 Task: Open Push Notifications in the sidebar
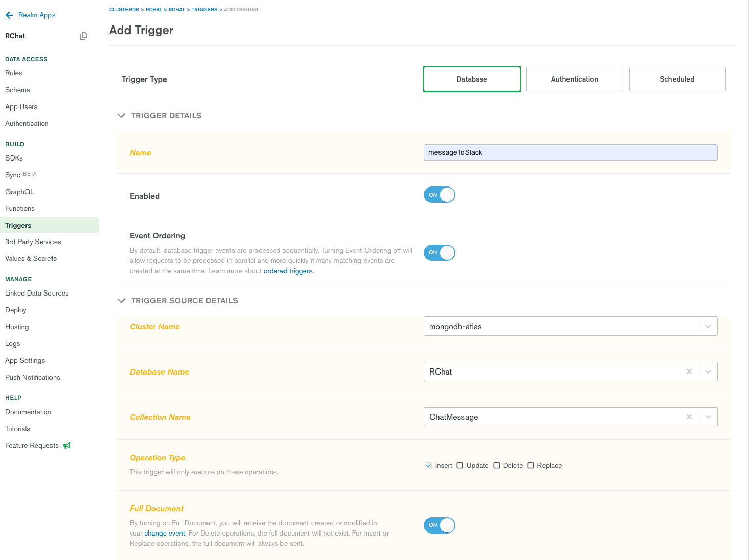33,378
